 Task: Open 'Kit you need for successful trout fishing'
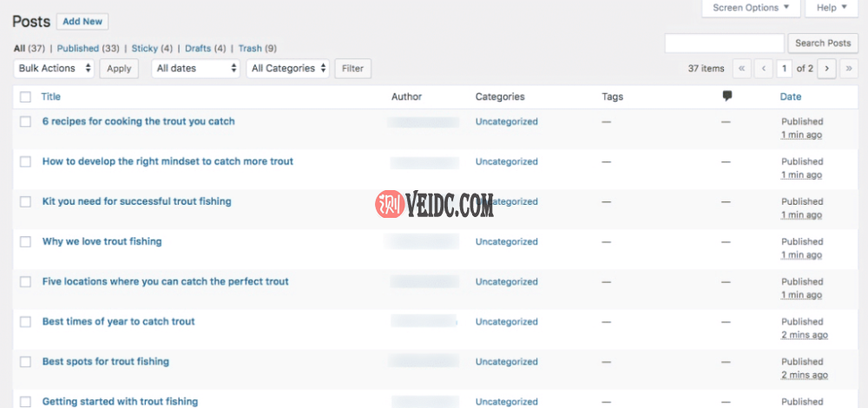137,201
